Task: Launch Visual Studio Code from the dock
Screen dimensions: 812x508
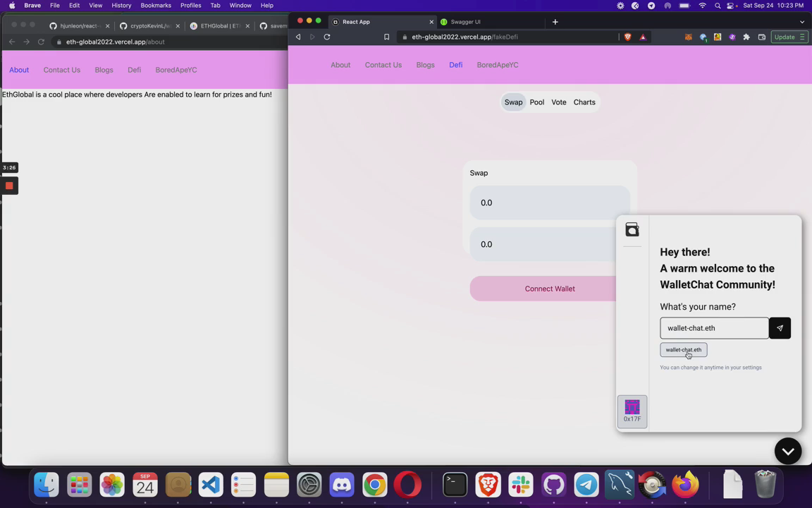Action: [211, 485]
